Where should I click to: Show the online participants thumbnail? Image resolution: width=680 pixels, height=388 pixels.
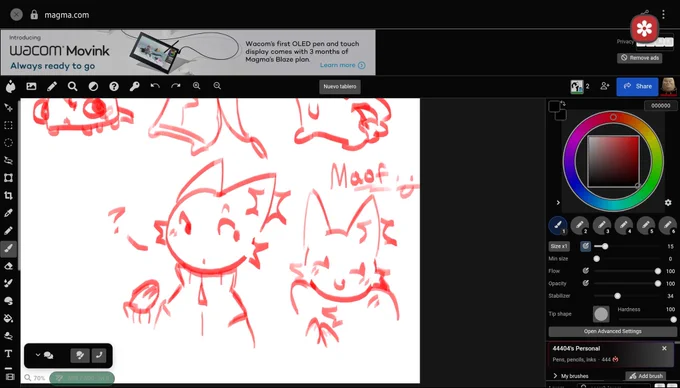pyautogui.click(x=576, y=87)
